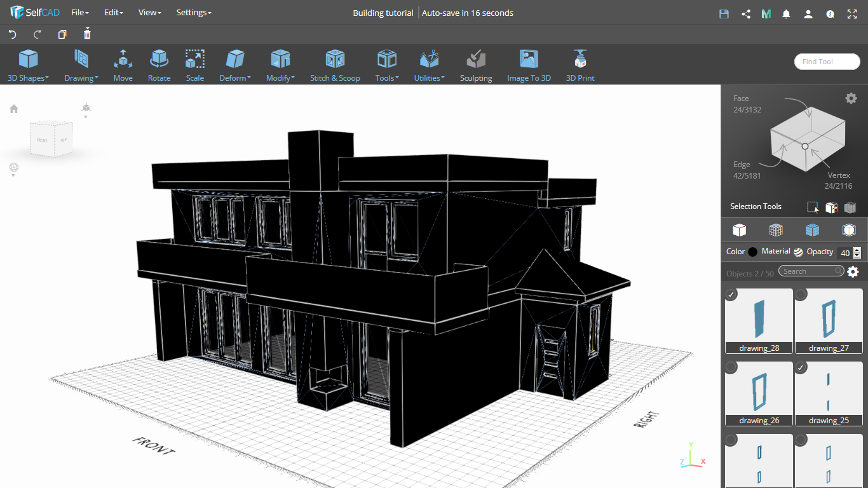Open the Edit menu
Image resolution: width=868 pixels, height=488 pixels.
(114, 13)
